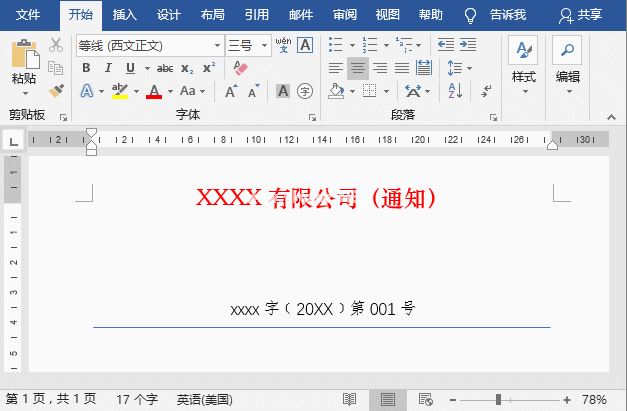Apply strikethrough to text

click(164, 68)
